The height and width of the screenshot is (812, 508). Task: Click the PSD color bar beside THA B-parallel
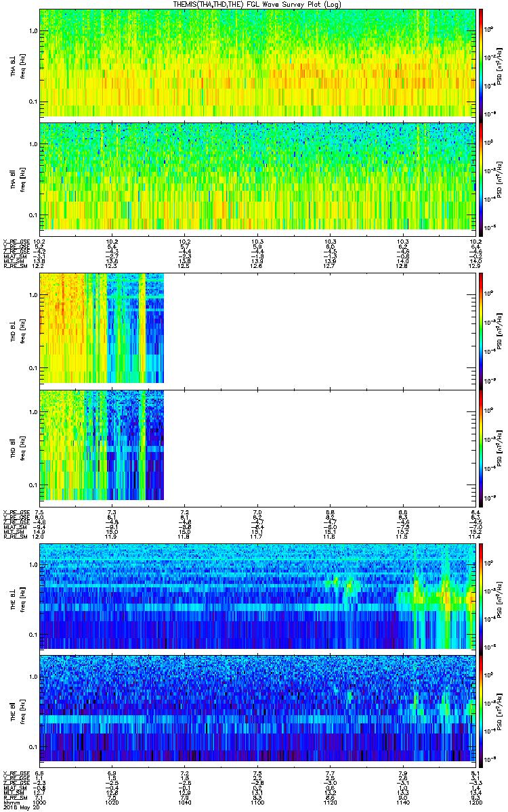(481, 175)
